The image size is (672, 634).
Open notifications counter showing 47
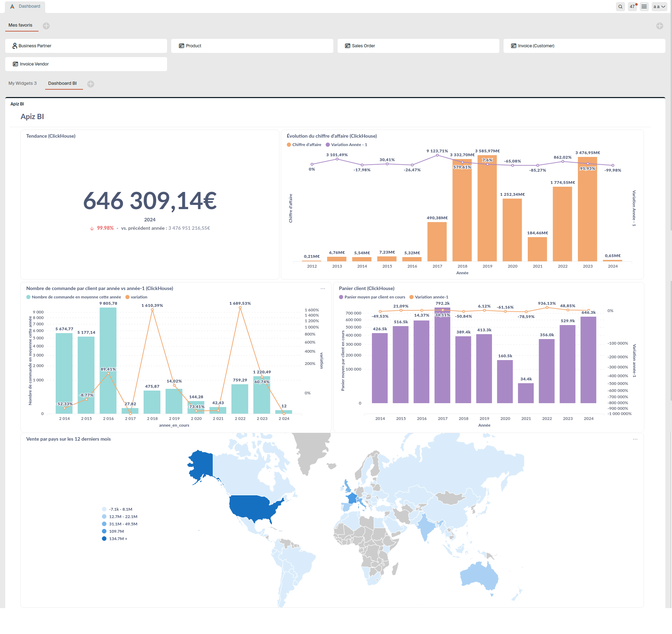coord(632,7)
